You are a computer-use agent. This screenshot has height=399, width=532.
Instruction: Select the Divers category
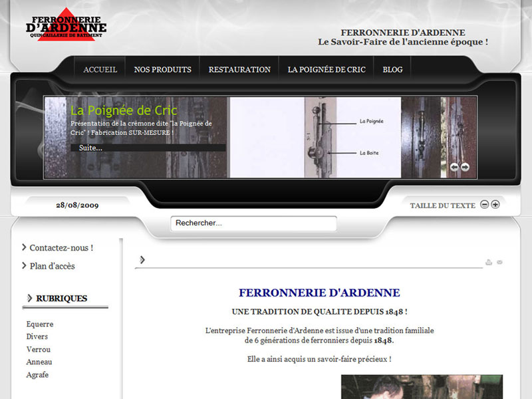point(37,336)
